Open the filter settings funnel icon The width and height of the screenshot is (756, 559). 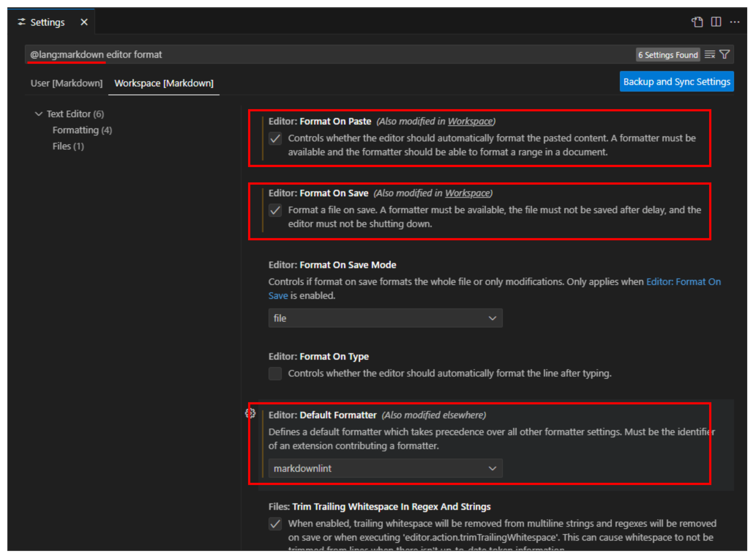tap(725, 55)
